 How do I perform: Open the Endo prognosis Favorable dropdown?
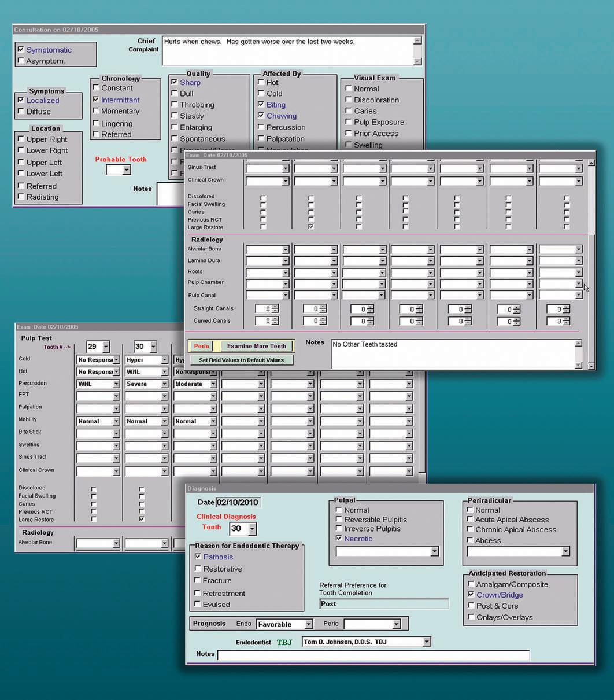(x=309, y=624)
